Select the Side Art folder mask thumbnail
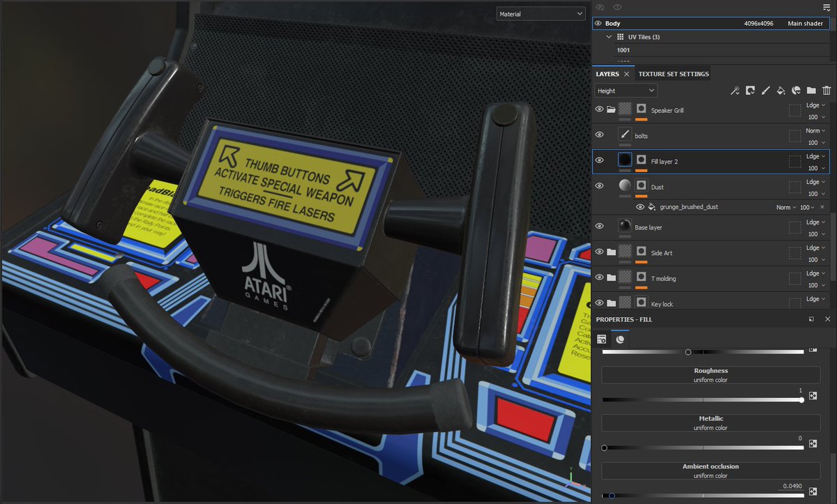The height and width of the screenshot is (504, 837). [641, 252]
